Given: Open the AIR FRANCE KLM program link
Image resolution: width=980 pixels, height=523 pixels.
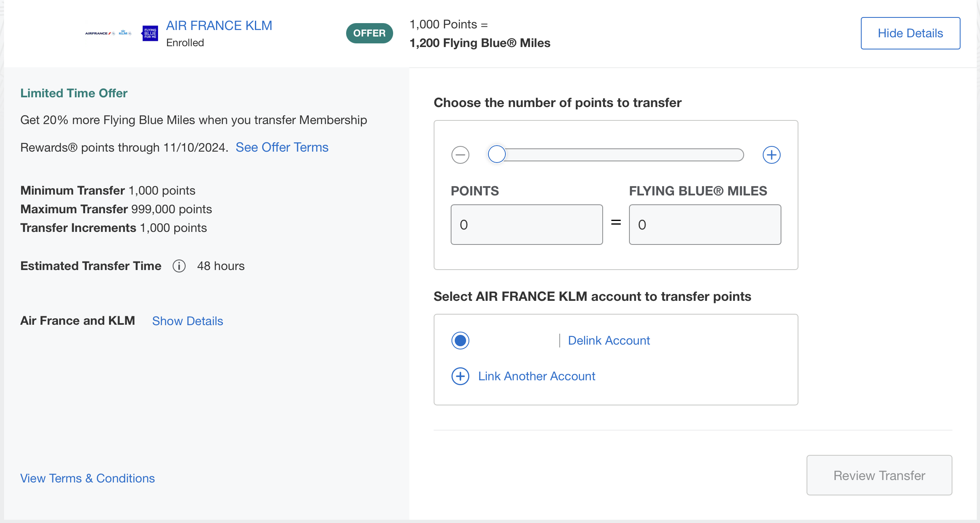Looking at the screenshot, I should tap(219, 26).
